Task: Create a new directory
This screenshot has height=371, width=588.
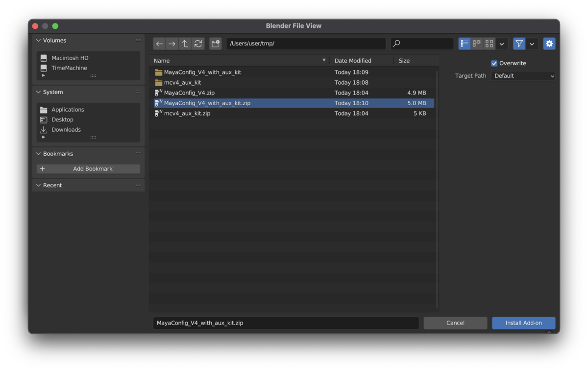Action: click(216, 44)
